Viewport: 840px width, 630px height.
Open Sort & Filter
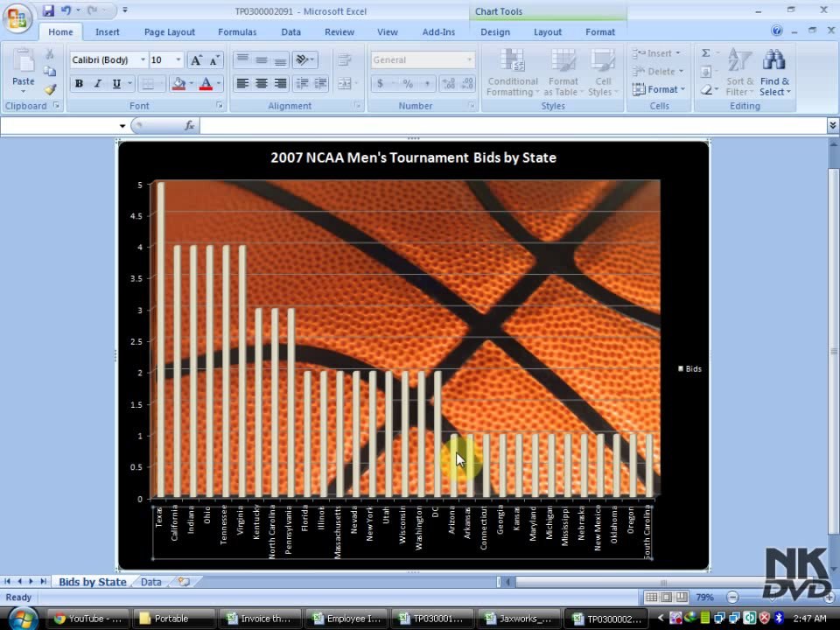pyautogui.click(x=739, y=73)
